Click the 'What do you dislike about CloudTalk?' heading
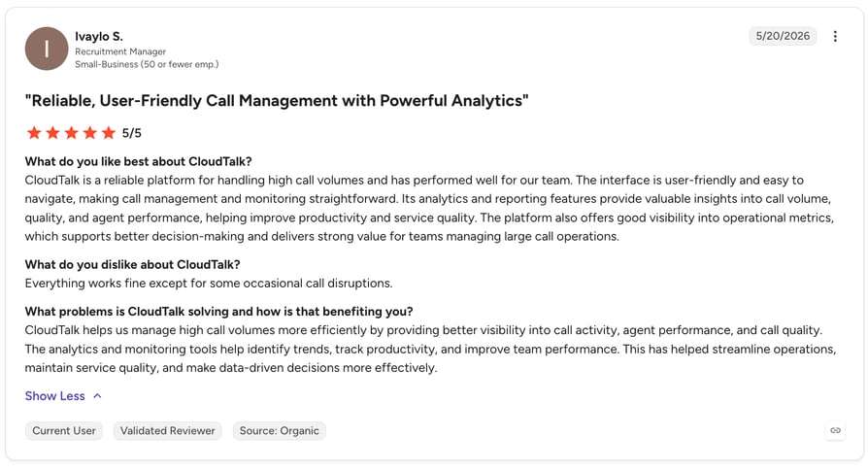The image size is (868, 470). click(x=132, y=264)
